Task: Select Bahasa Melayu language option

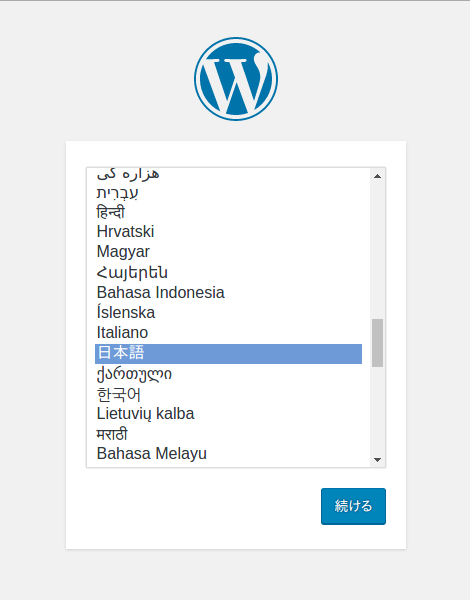Action: (x=228, y=454)
